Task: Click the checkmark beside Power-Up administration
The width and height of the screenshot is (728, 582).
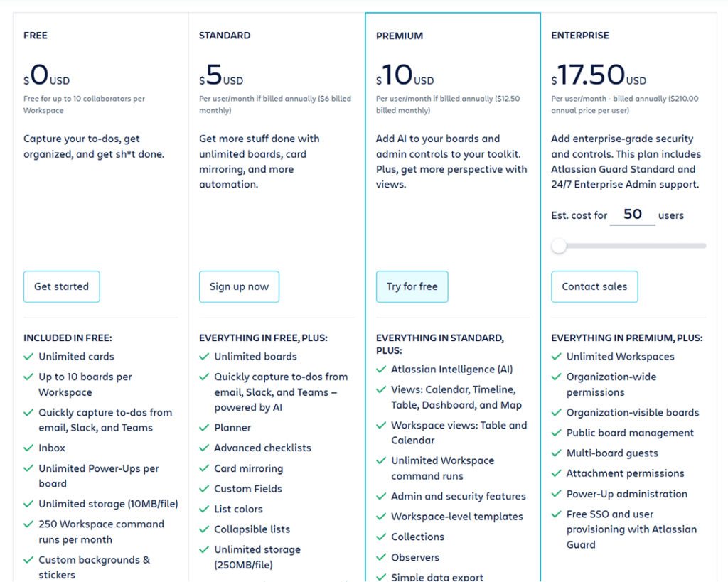Action: 556,494
